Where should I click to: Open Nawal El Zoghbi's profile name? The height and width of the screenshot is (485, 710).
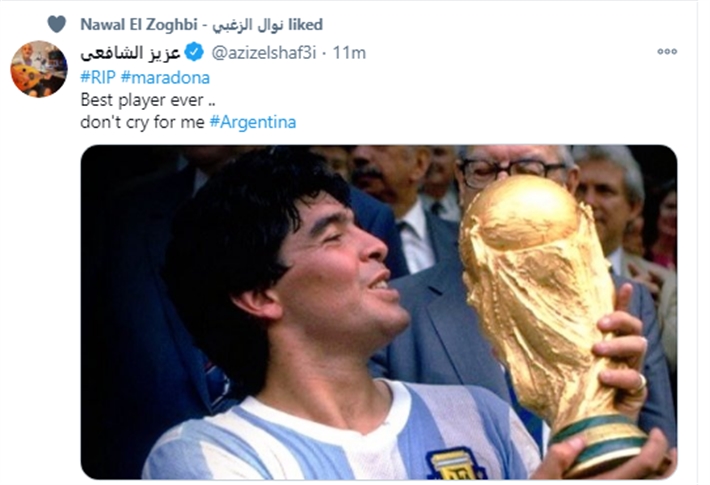click(139, 24)
